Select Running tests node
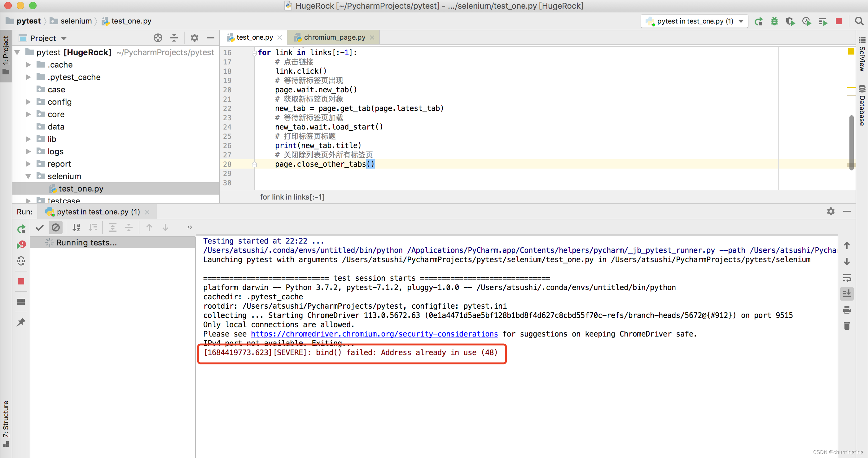The height and width of the screenshot is (458, 868). pos(86,243)
